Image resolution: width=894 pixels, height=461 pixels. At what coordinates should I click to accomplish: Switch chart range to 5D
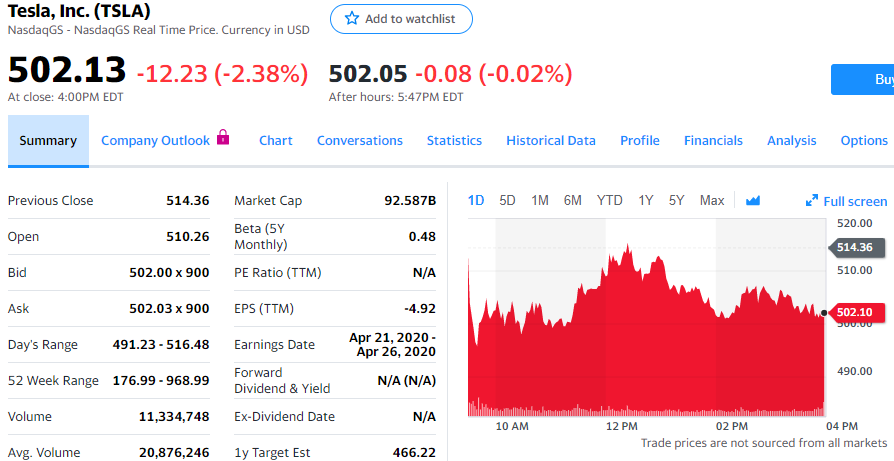click(x=507, y=201)
